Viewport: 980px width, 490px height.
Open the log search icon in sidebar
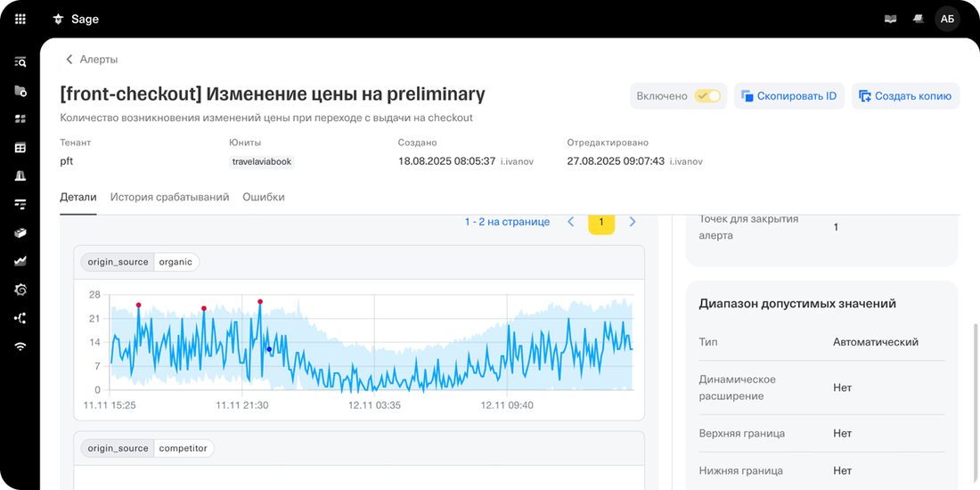click(x=20, y=62)
